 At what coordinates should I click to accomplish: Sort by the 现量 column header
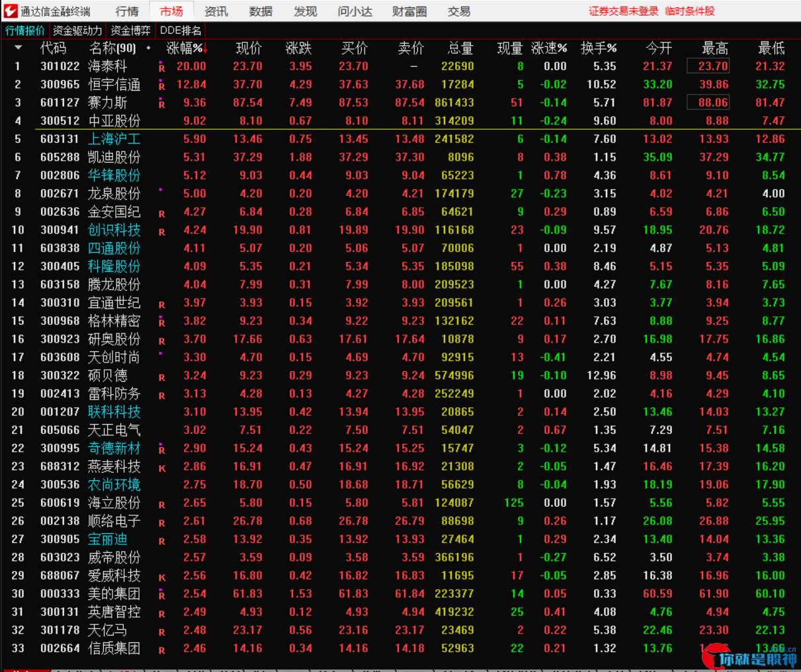point(510,48)
